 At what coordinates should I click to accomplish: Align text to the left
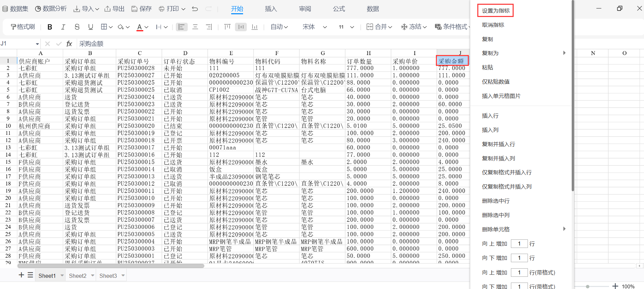click(x=182, y=27)
